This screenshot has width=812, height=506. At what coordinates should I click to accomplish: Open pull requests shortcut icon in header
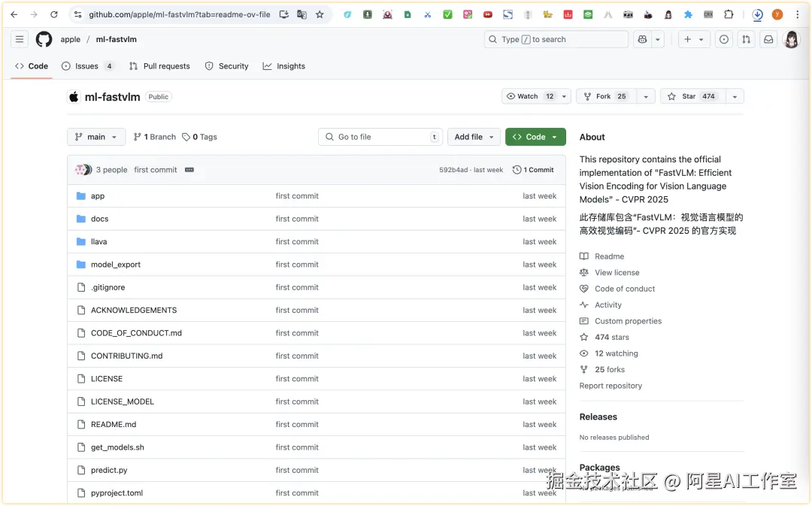pyautogui.click(x=747, y=39)
